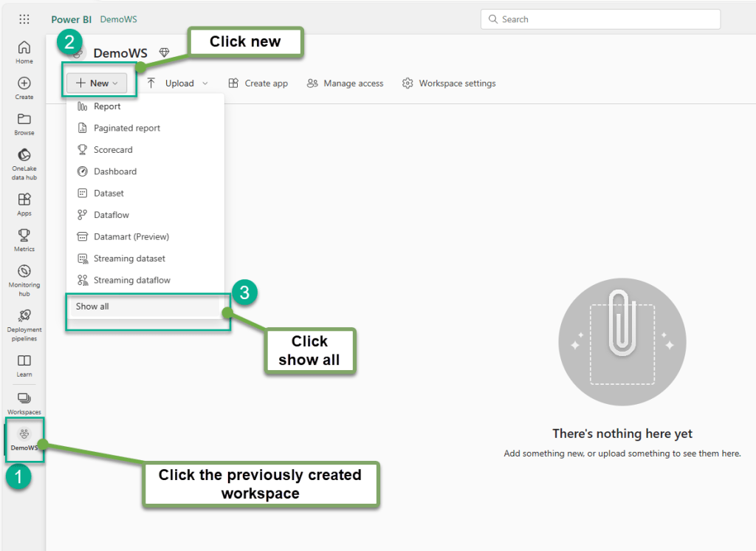Click the Workspace settings gear icon
Image resolution: width=756 pixels, height=551 pixels.
click(x=408, y=83)
